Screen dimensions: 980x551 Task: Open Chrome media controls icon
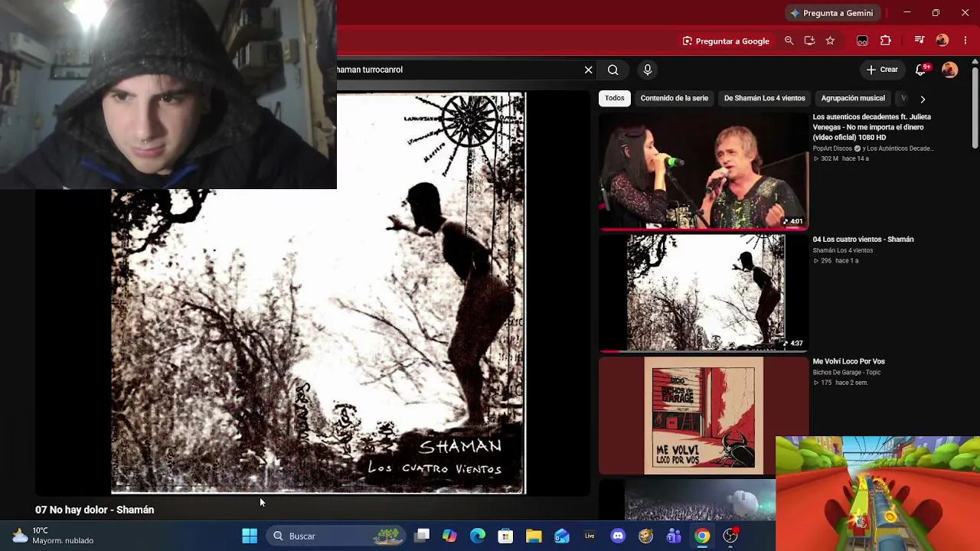[920, 41]
